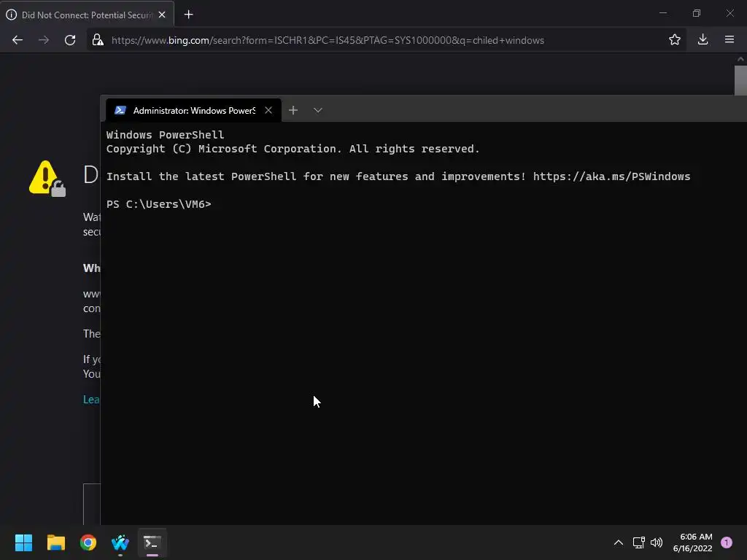Bookmark this page with the star icon
Image resolution: width=747 pixels, height=560 pixels.
[x=675, y=39]
